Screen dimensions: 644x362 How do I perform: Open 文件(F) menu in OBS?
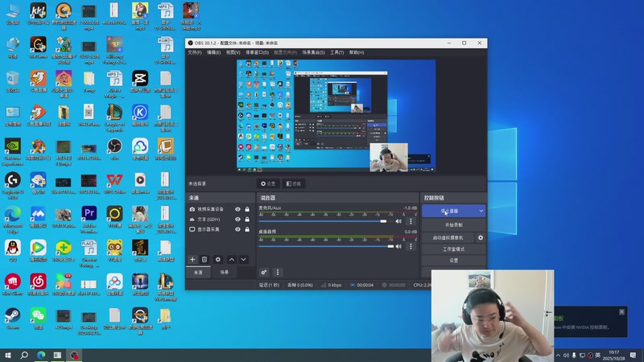pos(195,52)
